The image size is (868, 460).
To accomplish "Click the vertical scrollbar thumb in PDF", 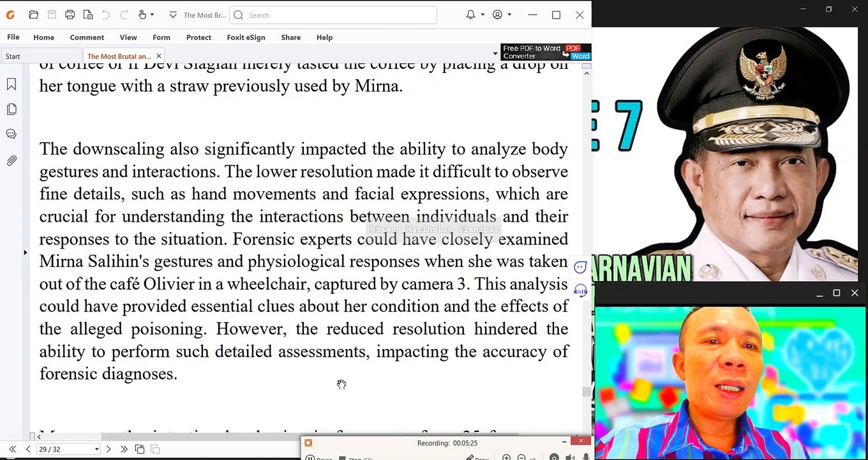I will pos(587,392).
